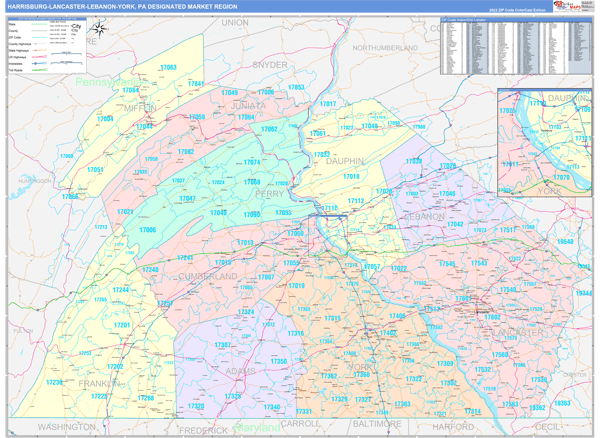Click the map title Harrisburg-Lancaster-Lebanon-York
The width and height of the screenshot is (600, 438).
coord(122,7)
